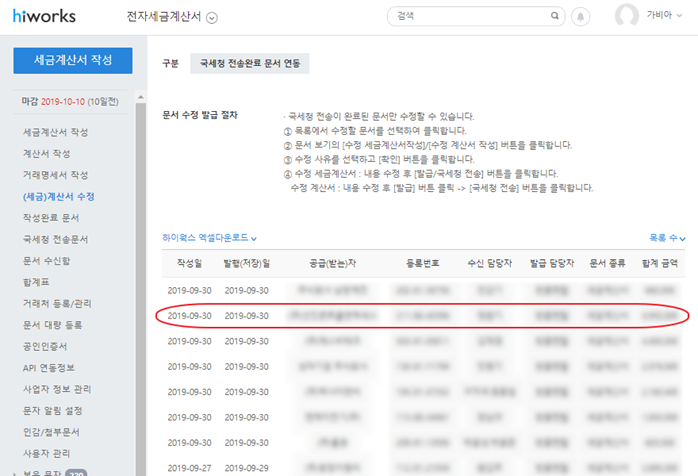
Task: Click the deadline date 2019-10-10
Action: tap(63, 102)
